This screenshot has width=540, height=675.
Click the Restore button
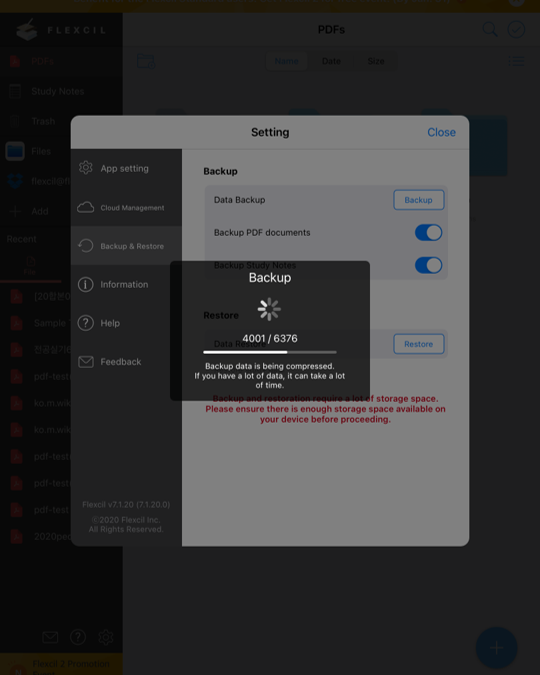tap(419, 344)
